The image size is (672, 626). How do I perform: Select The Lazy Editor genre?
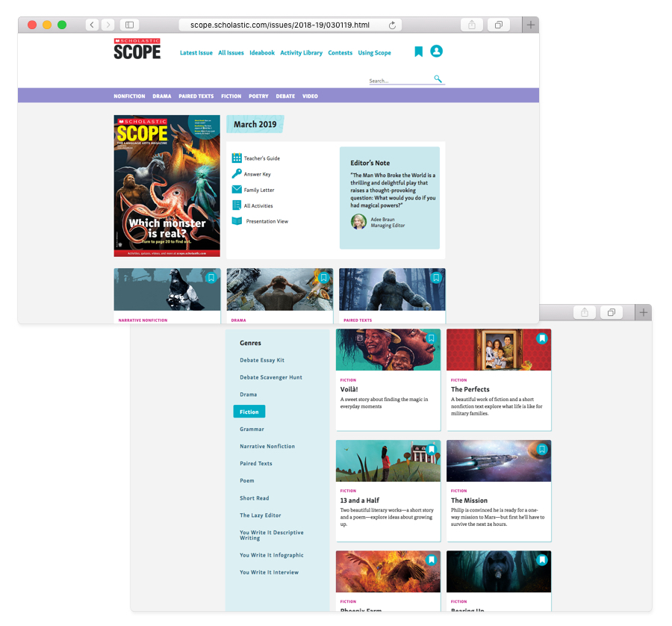pos(260,515)
